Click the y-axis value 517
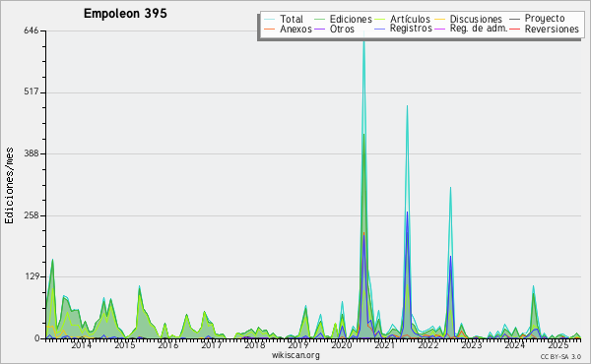Viewport: 591px width, 364px height. tap(32, 92)
